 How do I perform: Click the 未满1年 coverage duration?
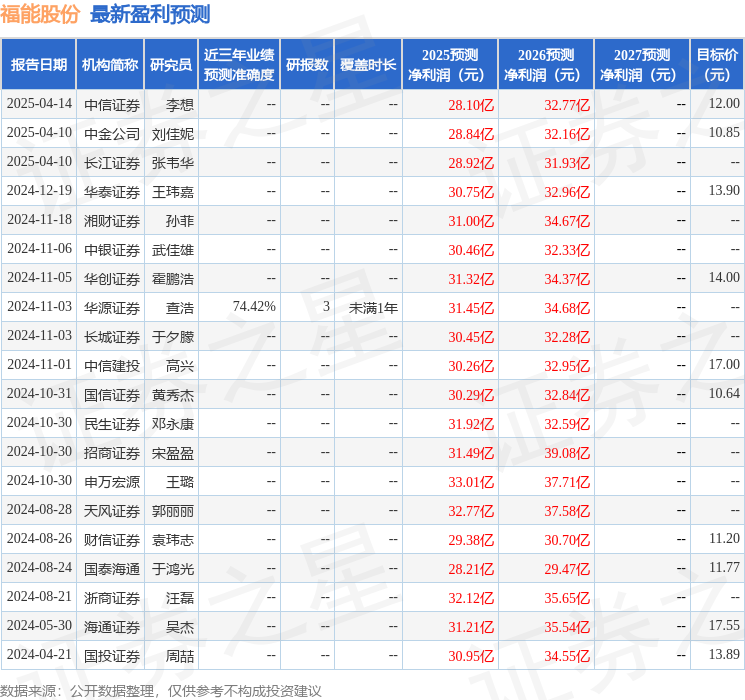pos(373,308)
